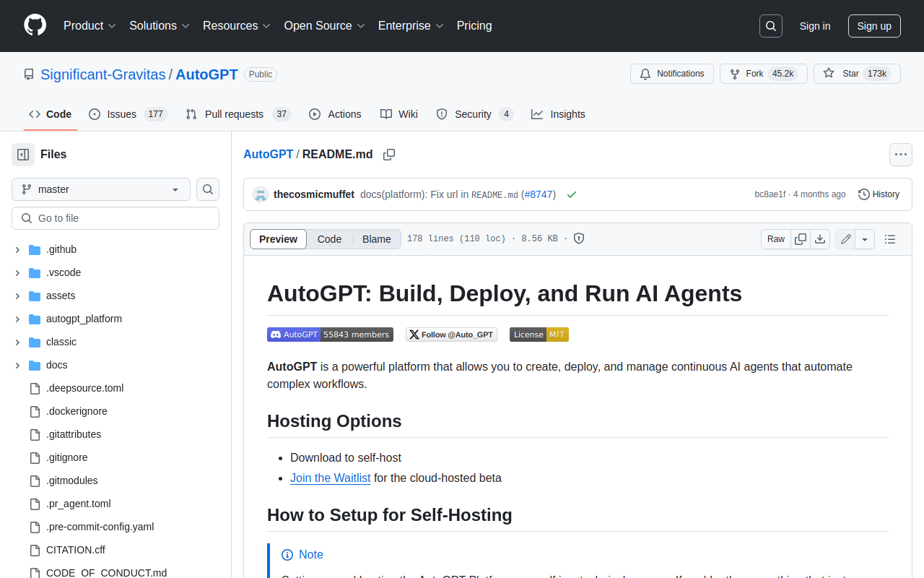Open .deepsource.toml file in tree
This screenshot has width=924, height=578.
85,388
